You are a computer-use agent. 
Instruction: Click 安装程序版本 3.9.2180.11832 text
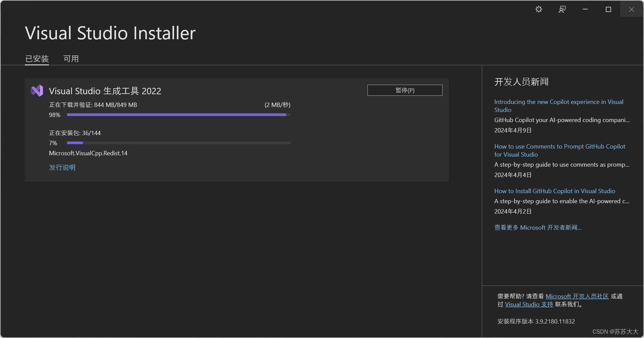point(536,321)
